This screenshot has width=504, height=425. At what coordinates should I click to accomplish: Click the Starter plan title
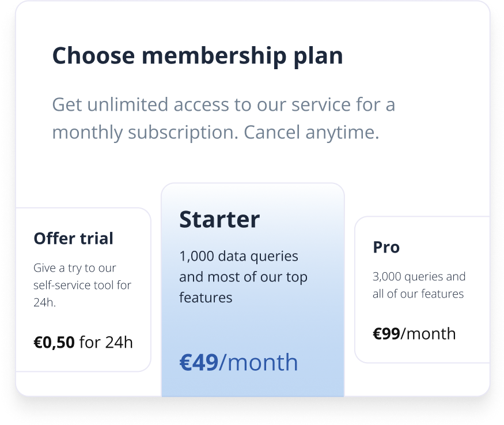point(219,219)
